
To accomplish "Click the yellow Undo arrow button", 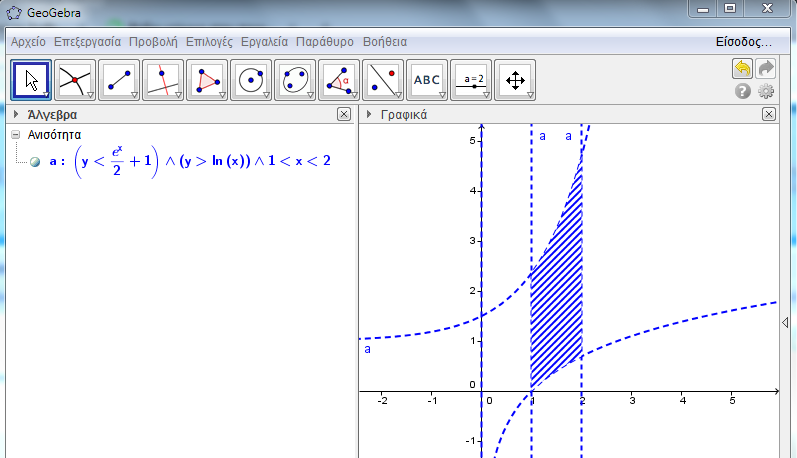I will (x=743, y=68).
